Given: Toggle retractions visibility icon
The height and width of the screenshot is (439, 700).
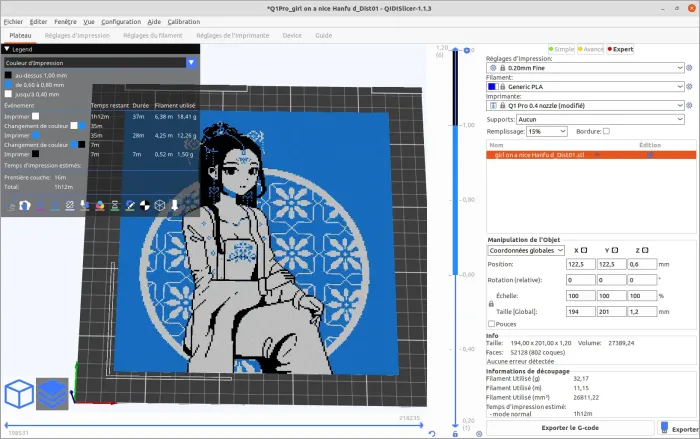Looking at the screenshot, I should [x=40, y=205].
